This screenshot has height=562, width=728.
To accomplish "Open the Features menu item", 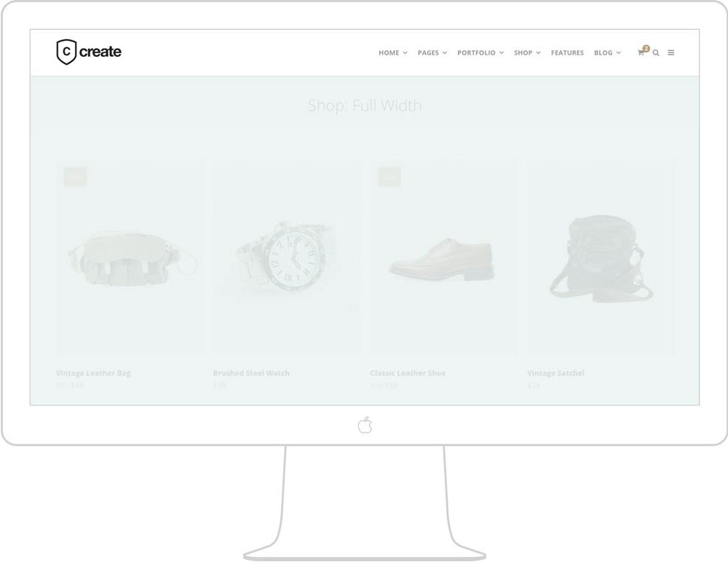I will 567,53.
